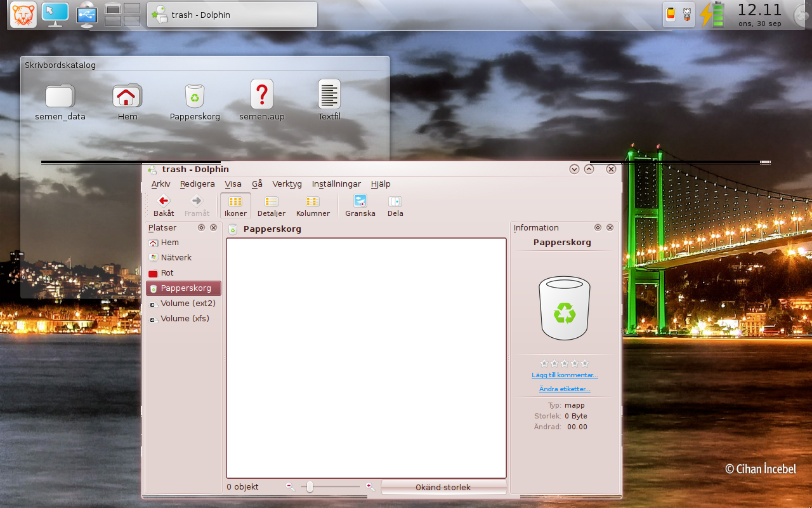Screen dimensions: 812x508
Task: Open the Inställningar menu
Action: [x=336, y=184]
